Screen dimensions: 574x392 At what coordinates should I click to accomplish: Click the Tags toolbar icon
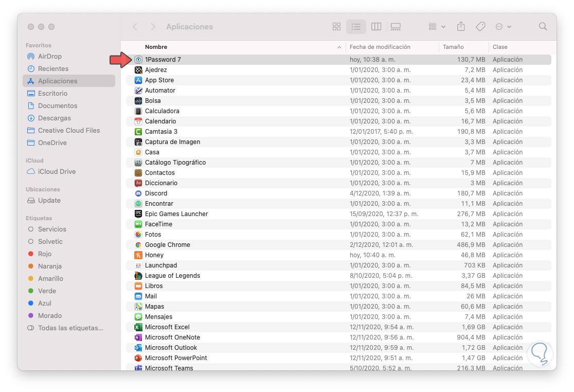click(x=480, y=26)
